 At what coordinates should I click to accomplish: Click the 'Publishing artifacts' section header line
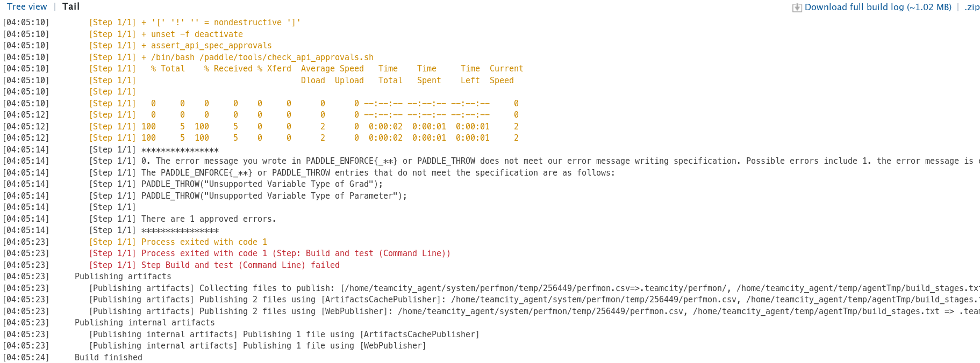tap(123, 277)
